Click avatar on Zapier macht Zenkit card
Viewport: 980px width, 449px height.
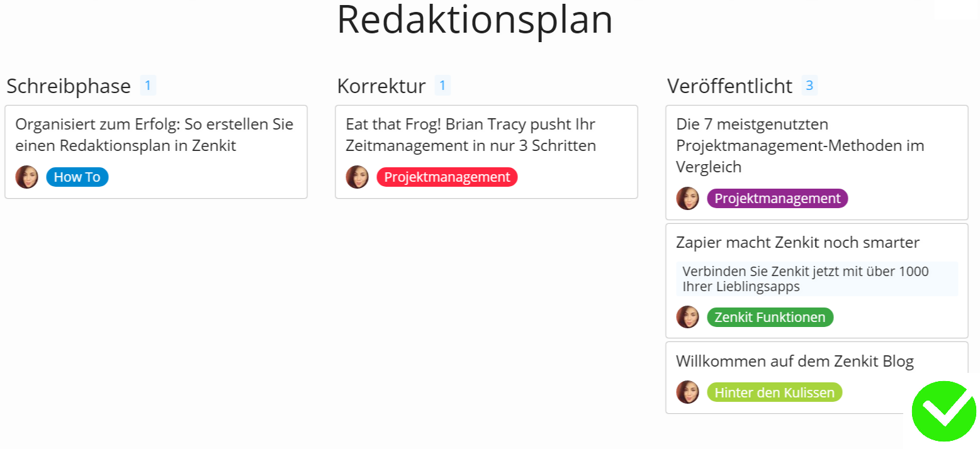point(688,317)
